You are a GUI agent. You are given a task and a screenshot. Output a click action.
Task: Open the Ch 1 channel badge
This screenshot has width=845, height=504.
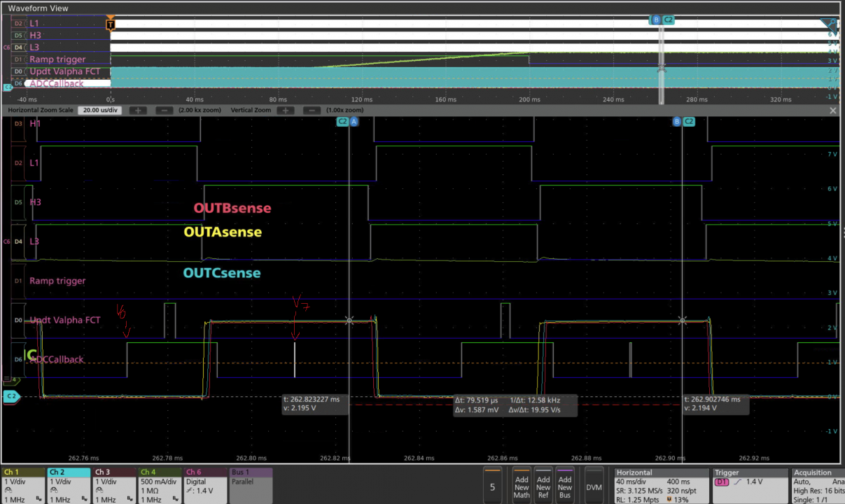click(23, 485)
